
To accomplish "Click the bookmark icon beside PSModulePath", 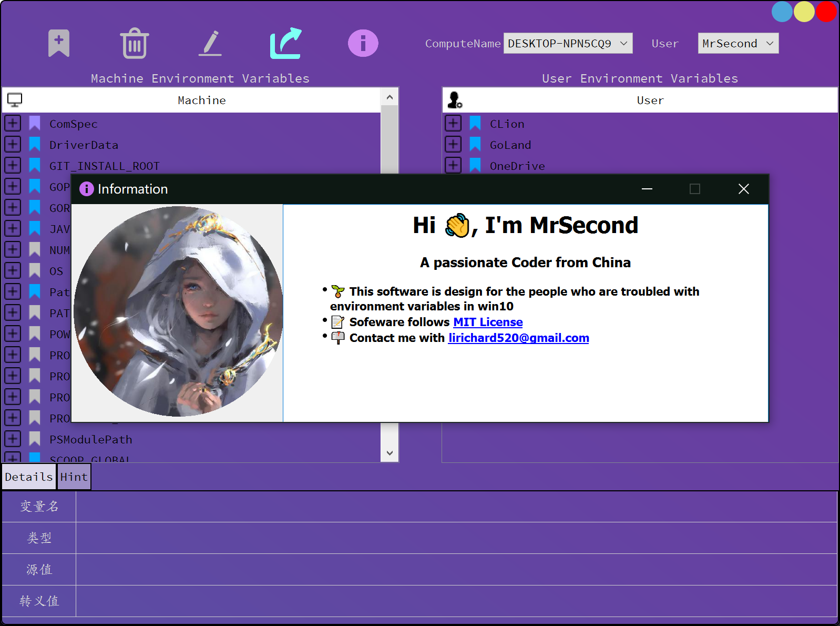I will [35, 439].
